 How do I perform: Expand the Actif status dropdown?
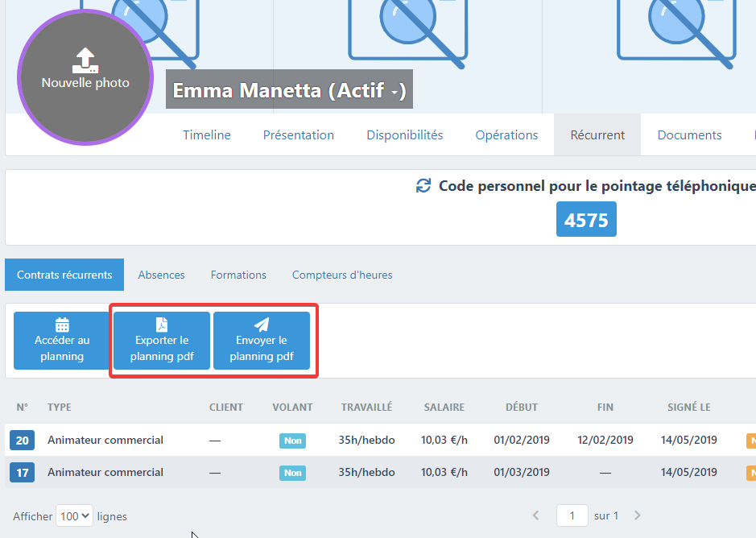tap(395, 92)
